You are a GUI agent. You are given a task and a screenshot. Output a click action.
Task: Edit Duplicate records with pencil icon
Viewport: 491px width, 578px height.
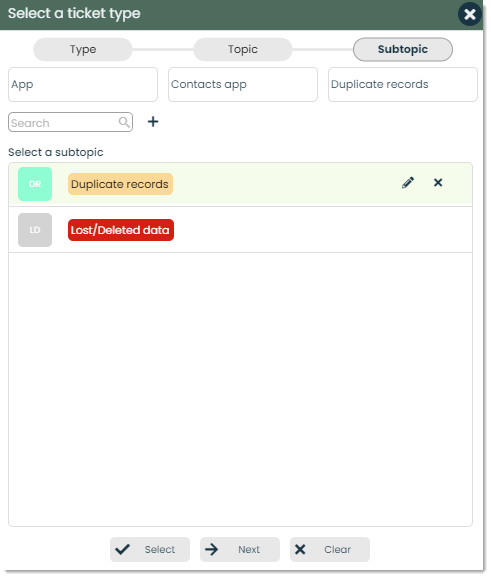[408, 182]
